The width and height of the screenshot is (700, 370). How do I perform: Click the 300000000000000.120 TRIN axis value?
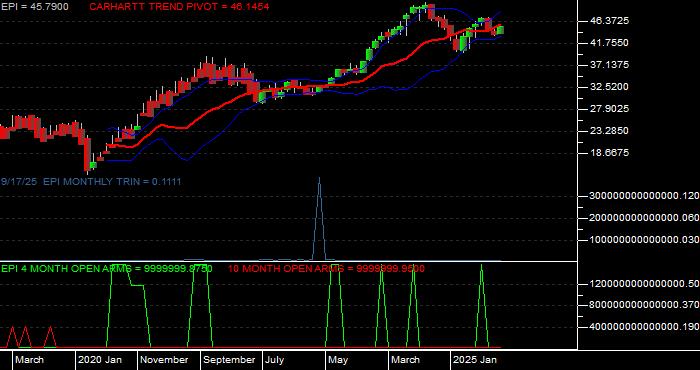(x=644, y=195)
